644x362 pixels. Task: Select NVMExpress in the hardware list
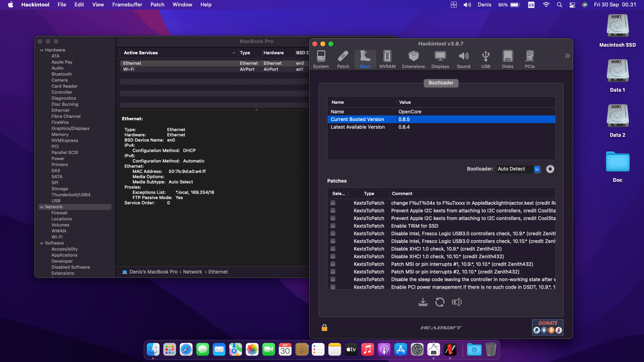(x=65, y=141)
